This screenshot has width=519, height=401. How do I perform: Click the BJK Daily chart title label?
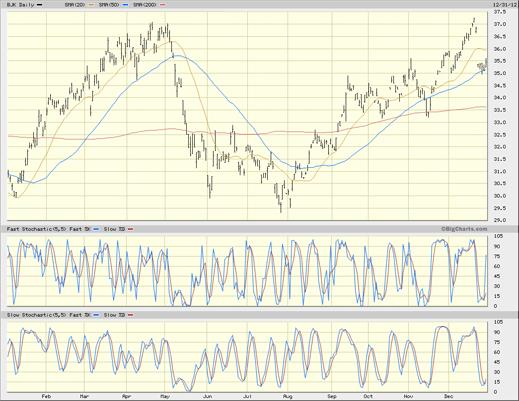tap(20, 5)
